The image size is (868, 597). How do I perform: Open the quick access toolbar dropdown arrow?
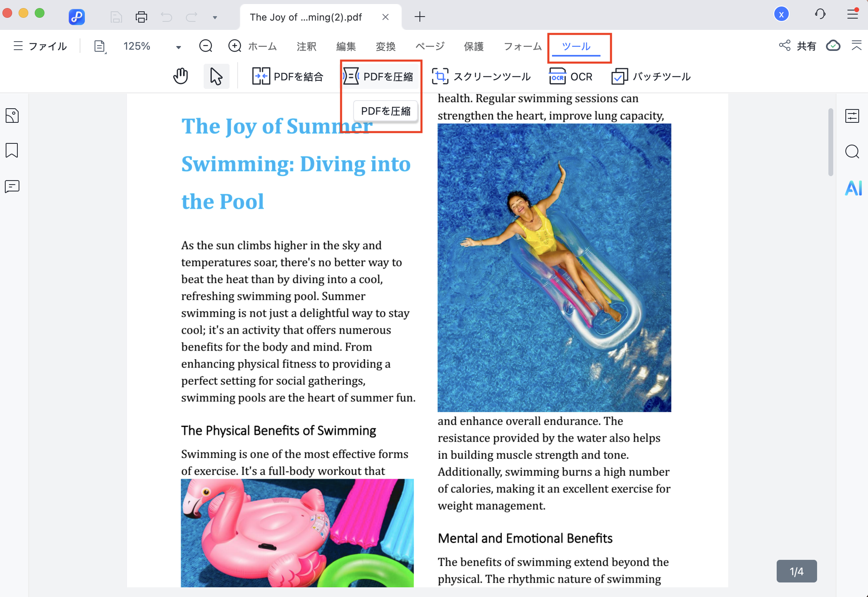tap(215, 17)
